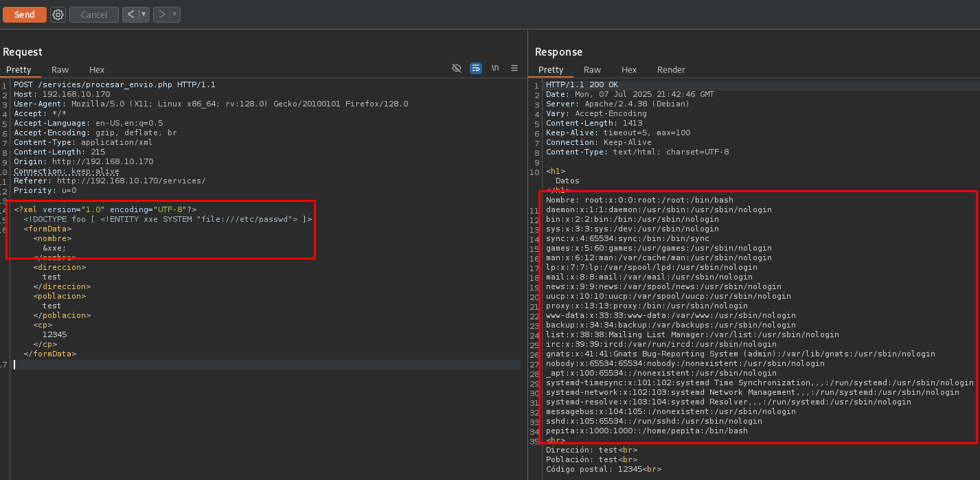Viewport: 980px width, 480px height.
Task: Click the User-Agent header line
Action: 211,104
